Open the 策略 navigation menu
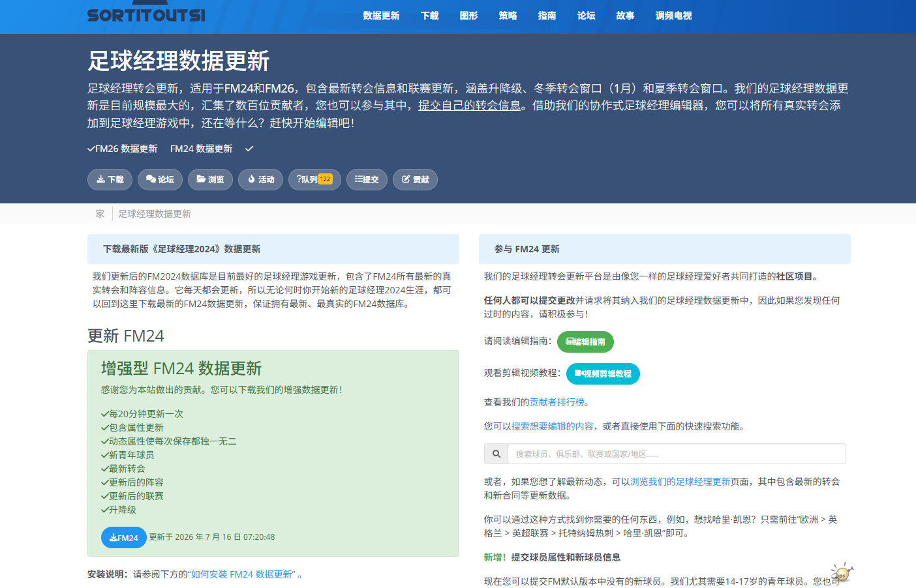Screen dimensions: 916x588 508,16
